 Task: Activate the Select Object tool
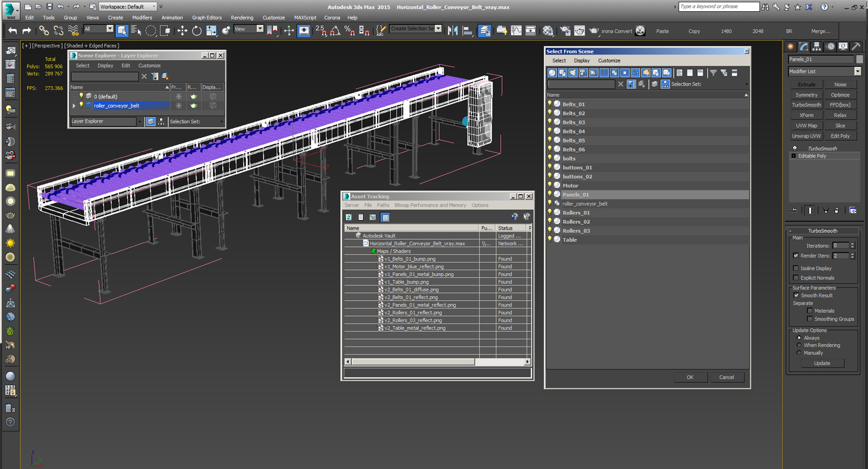point(122,30)
